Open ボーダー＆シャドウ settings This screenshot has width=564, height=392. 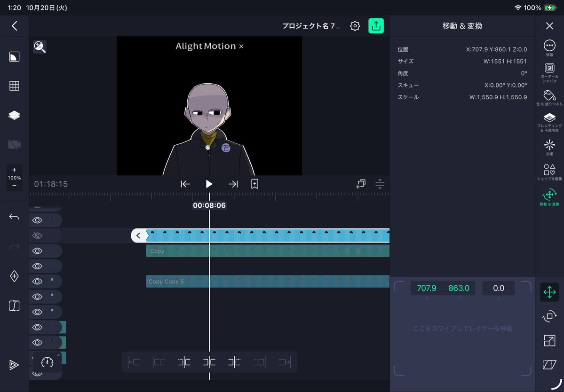(x=549, y=73)
